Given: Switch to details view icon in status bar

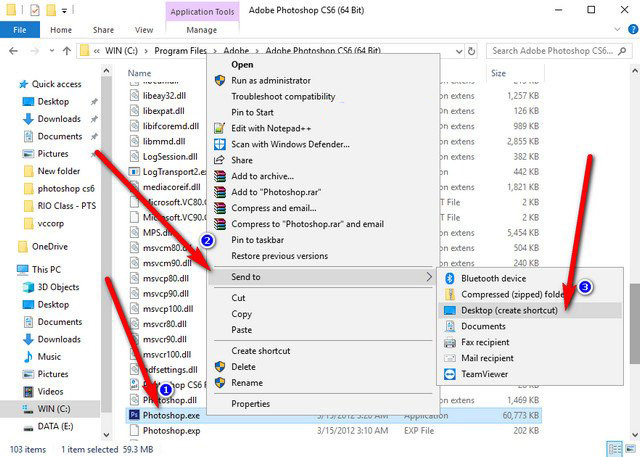Looking at the screenshot, I should [x=615, y=449].
